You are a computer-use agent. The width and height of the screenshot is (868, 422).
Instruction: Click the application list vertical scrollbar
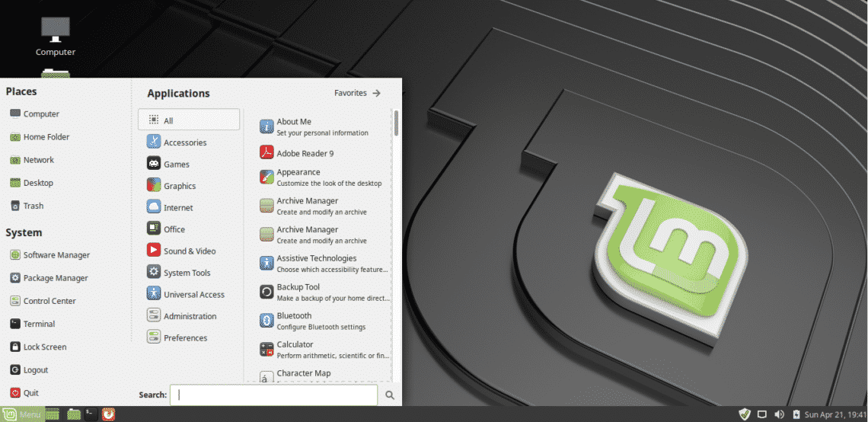point(396,123)
